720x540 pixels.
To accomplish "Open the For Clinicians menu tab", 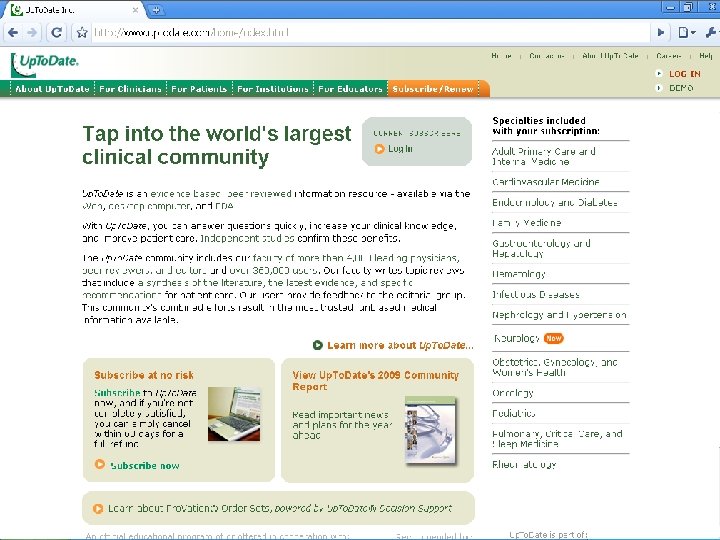I will (x=130, y=89).
